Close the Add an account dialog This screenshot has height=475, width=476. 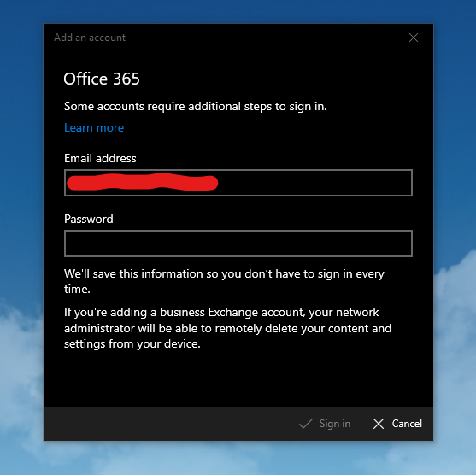click(x=413, y=38)
